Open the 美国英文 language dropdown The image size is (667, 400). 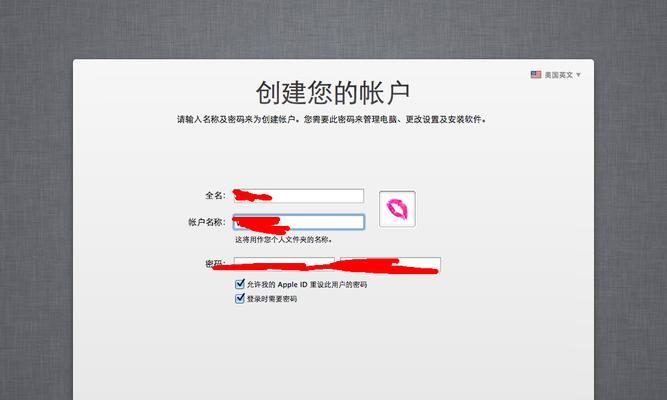point(556,75)
